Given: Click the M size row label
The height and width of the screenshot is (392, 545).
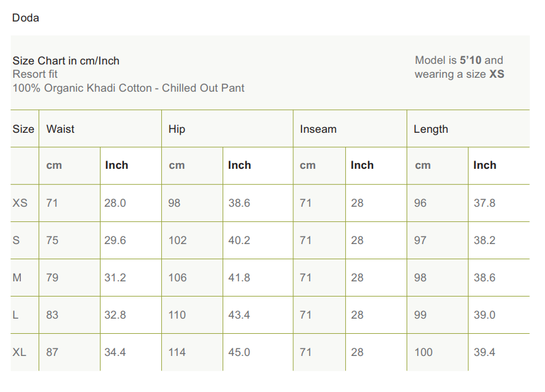Looking at the screenshot, I should pos(17,278).
